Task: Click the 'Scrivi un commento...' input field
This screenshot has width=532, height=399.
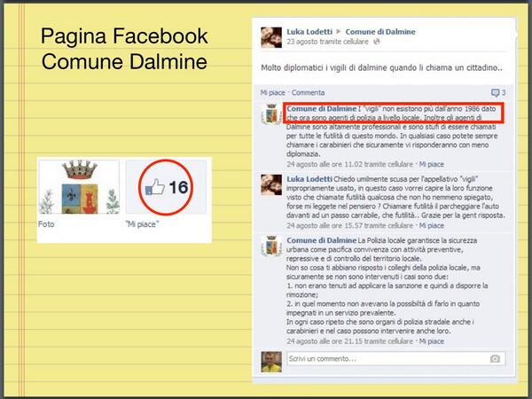Action: pos(396,358)
